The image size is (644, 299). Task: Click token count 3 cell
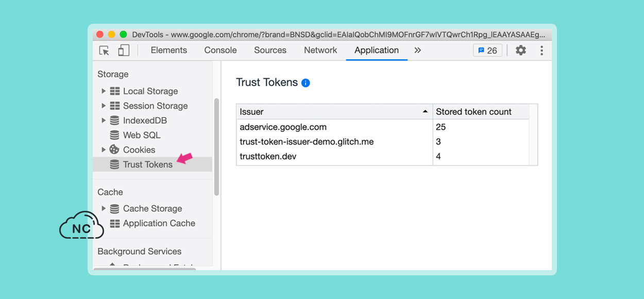(x=481, y=142)
